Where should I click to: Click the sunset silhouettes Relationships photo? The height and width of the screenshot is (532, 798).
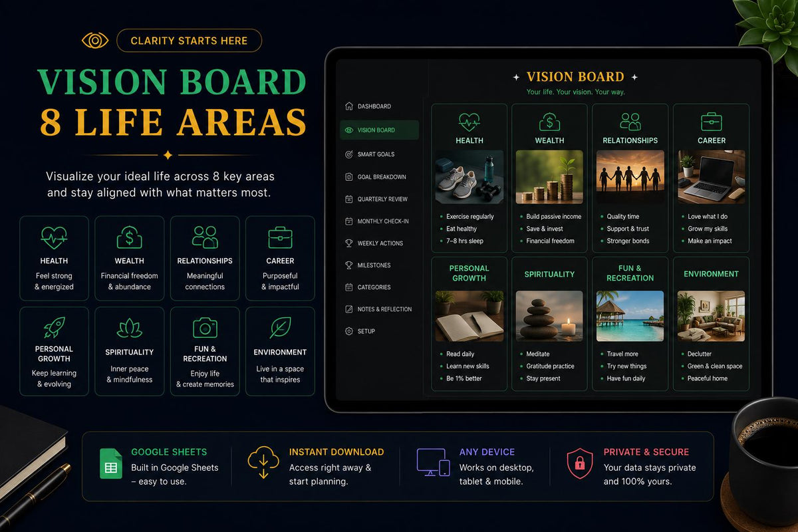tap(630, 176)
